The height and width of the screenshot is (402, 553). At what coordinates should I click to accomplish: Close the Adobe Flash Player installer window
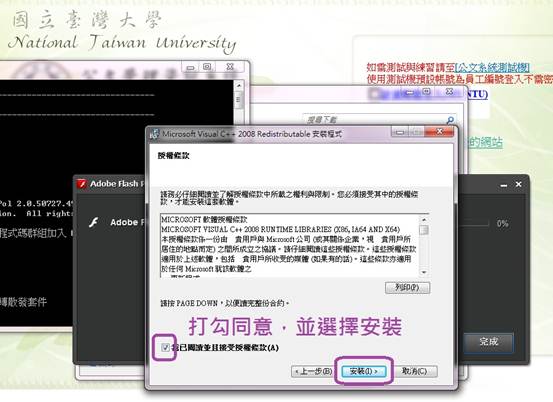click(518, 184)
